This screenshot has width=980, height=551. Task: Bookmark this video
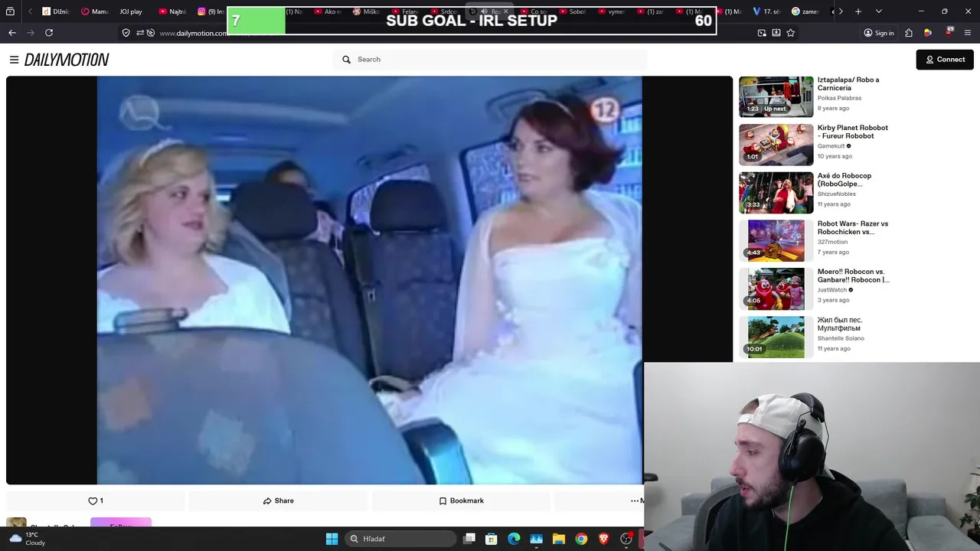[461, 500]
